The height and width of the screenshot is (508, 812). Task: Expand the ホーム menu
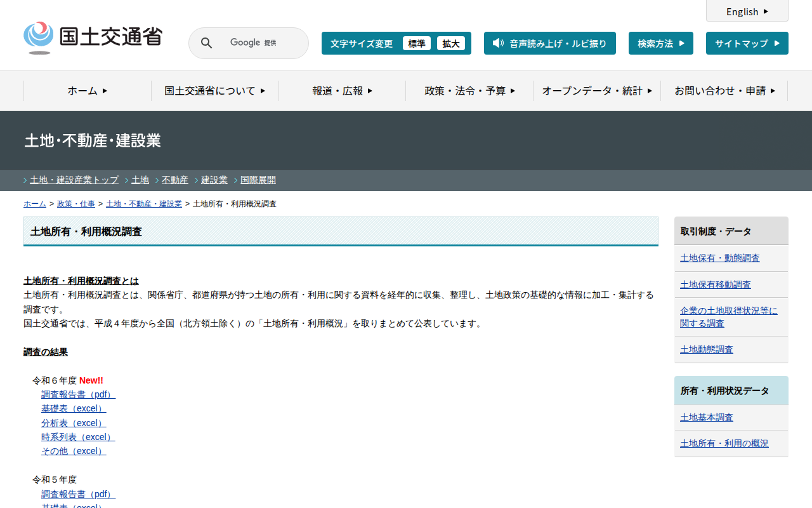88,91
